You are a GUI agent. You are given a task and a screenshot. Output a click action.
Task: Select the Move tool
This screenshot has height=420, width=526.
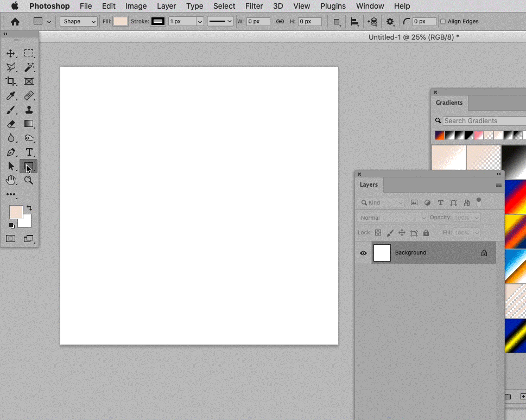[x=11, y=53]
